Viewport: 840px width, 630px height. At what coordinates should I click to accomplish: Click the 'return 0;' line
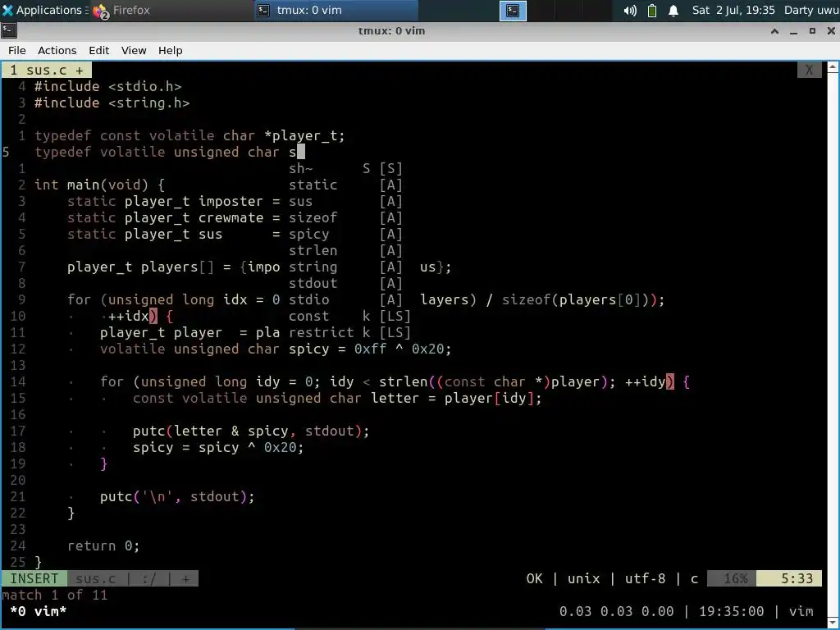pyautogui.click(x=103, y=546)
